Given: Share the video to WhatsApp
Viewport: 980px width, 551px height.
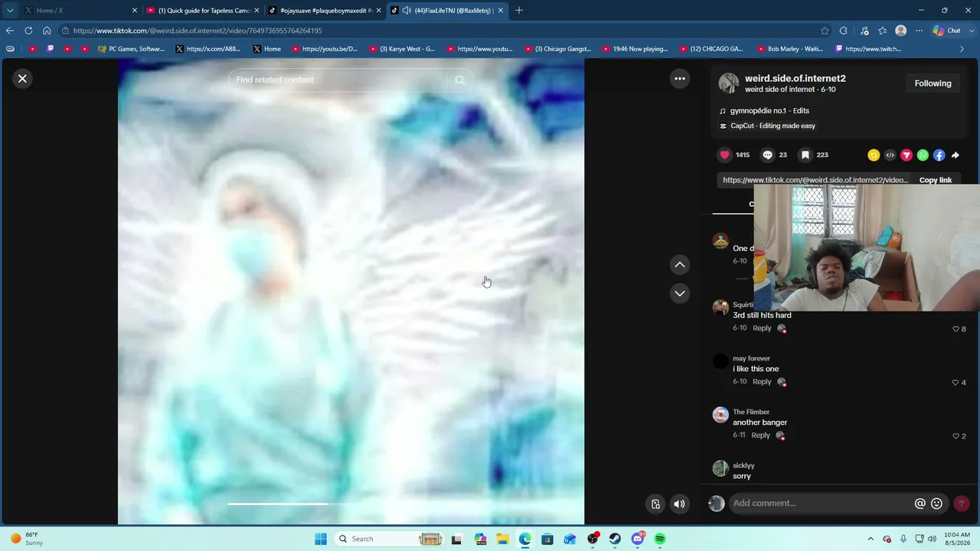Looking at the screenshot, I should pos(923,155).
